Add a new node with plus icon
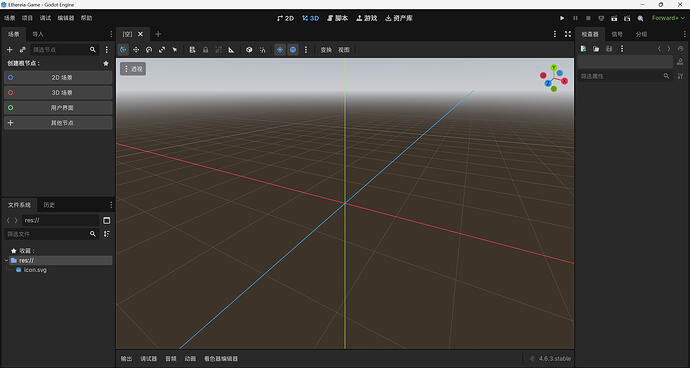This screenshot has height=368, width=690. pos(10,50)
